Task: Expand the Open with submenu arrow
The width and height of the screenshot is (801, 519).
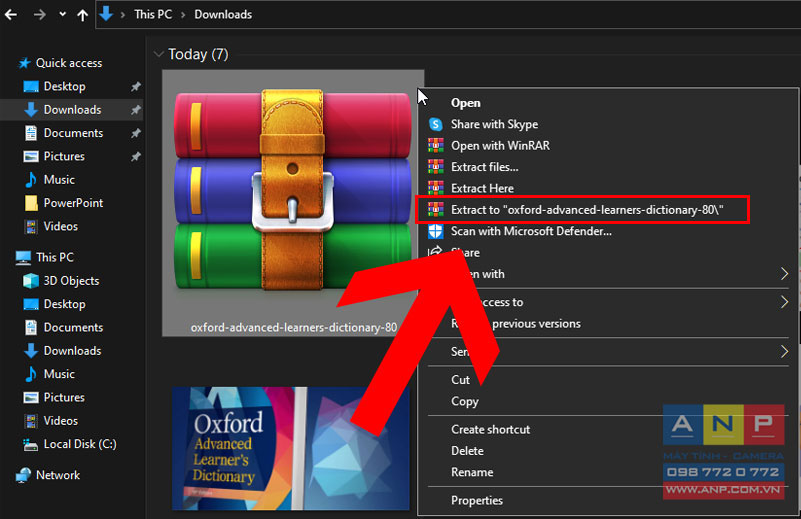Action: 784,274
